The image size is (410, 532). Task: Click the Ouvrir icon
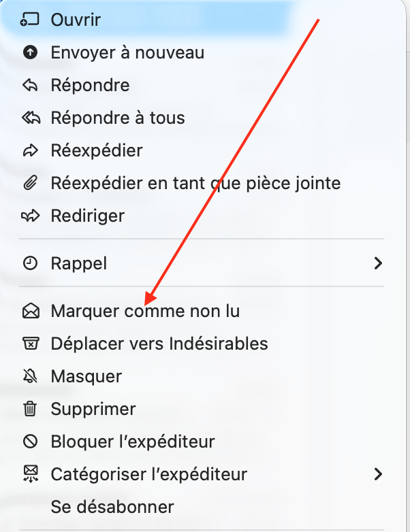pyautogui.click(x=30, y=20)
